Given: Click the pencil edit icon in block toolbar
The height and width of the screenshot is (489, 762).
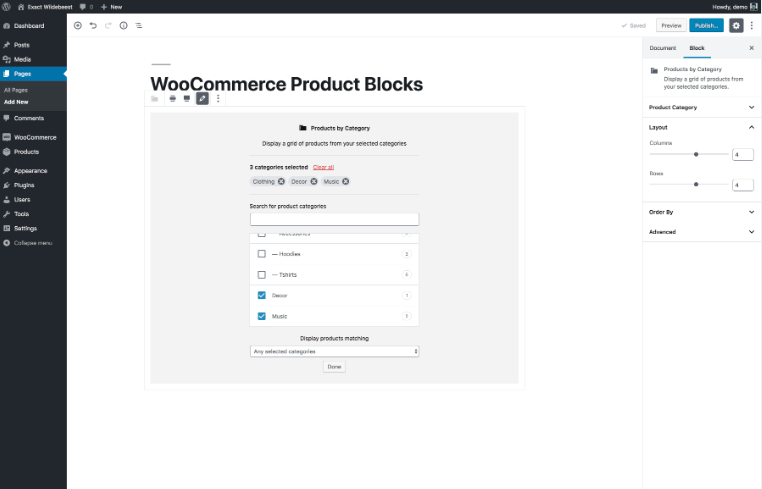Looking at the screenshot, I should 202,98.
